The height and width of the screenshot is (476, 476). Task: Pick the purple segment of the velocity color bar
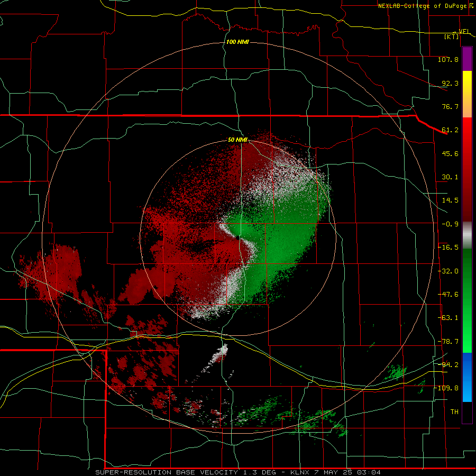pos(467,59)
